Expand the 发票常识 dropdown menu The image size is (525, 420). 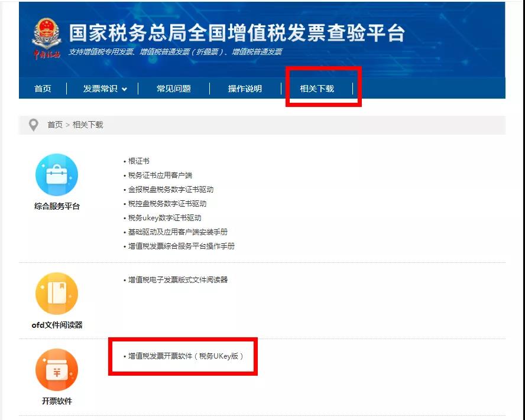[101, 88]
